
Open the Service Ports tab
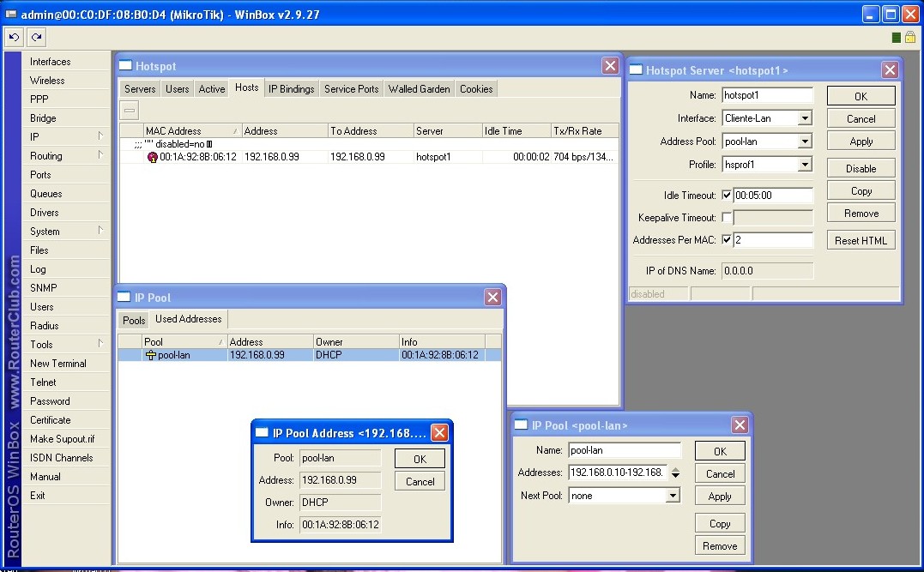(351, 89)
